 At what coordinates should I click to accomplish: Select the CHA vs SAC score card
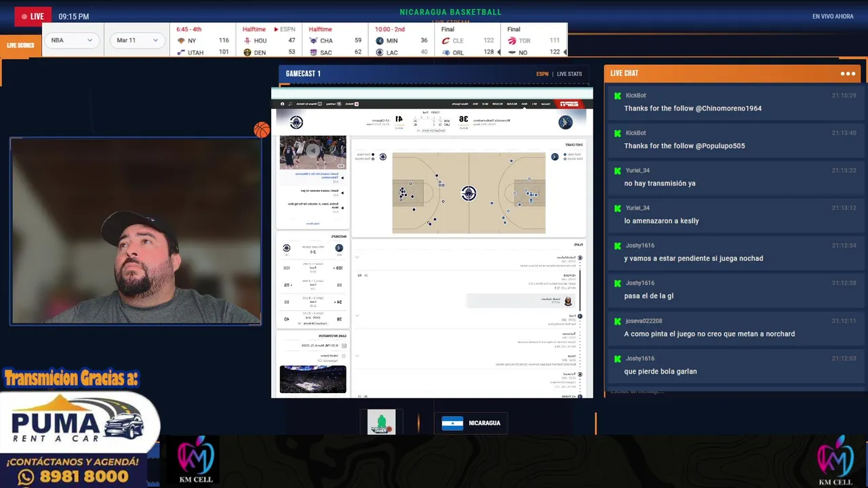[335, 41]
